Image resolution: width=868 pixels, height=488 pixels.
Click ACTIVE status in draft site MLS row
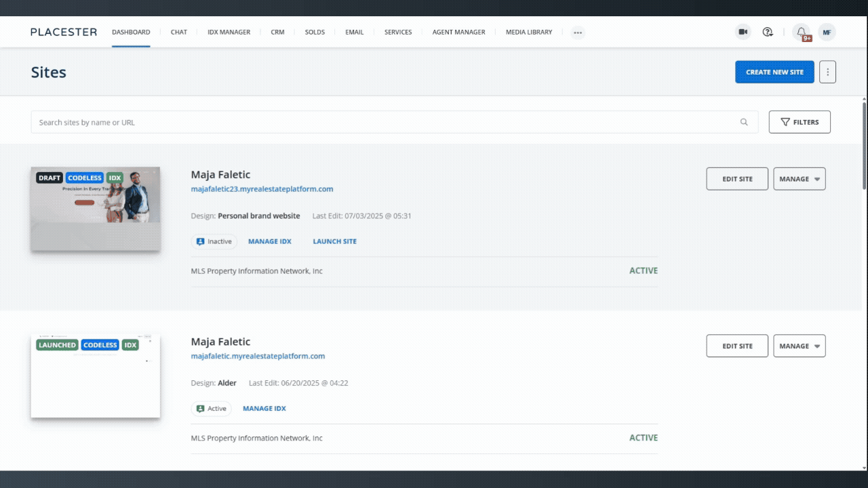pyautogui.click(x=644, y=270)
